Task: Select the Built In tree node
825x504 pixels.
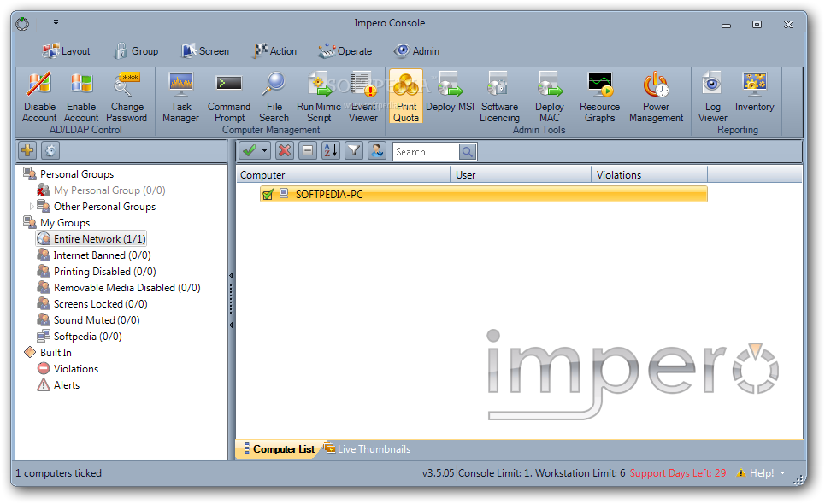Action: [48, 353]
